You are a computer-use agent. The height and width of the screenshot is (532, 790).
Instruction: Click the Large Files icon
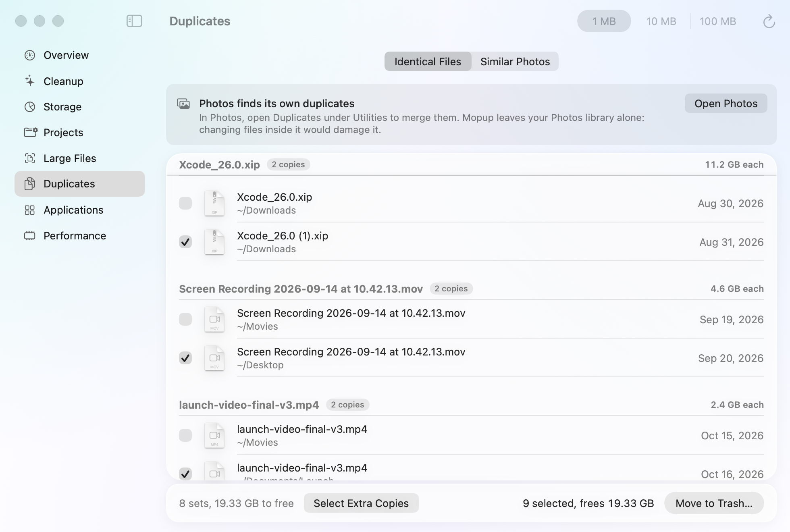tap(30, 158)
